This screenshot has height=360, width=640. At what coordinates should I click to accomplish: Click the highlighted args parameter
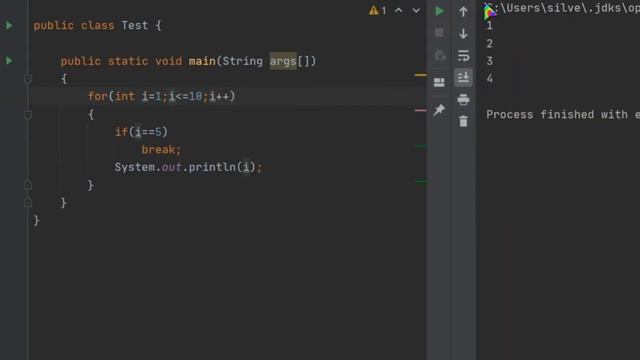[283, 61]
